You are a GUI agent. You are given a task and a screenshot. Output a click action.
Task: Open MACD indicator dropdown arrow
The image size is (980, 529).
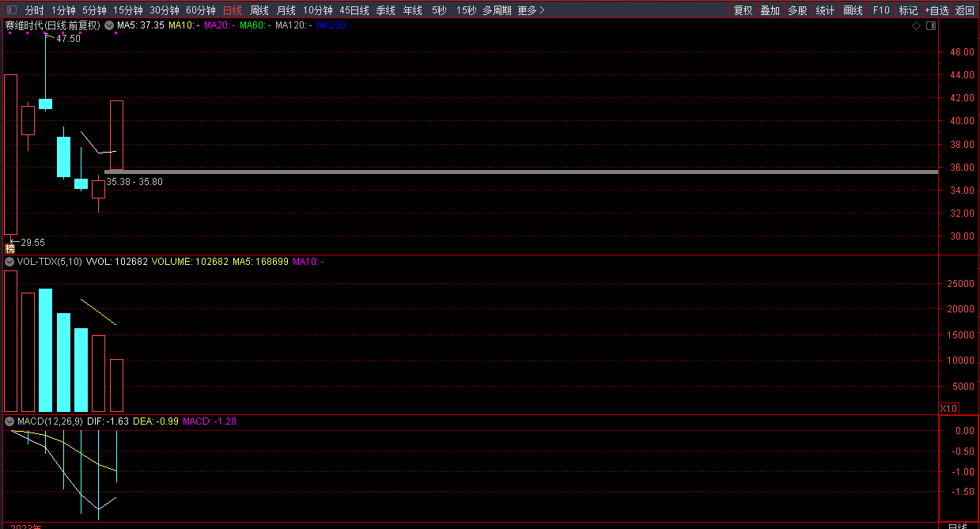9,421
